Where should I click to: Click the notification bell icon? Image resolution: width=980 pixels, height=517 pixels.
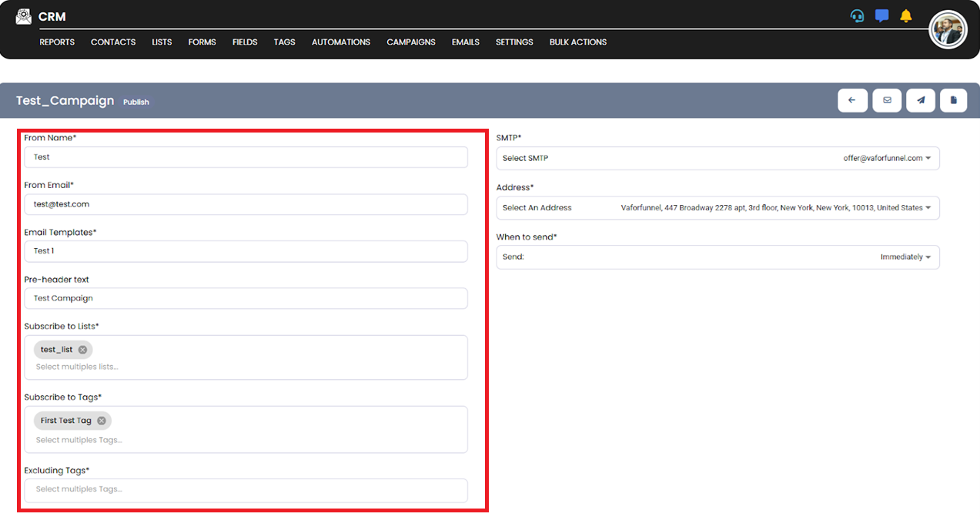click(906, 16)
